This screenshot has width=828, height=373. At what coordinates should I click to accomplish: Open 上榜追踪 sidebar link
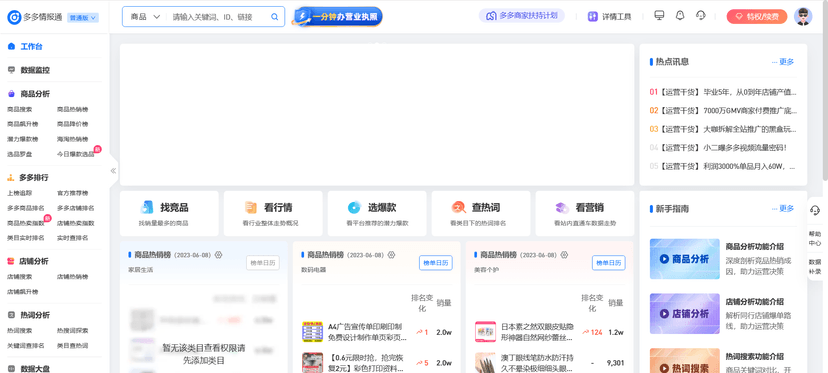tap(20, 193)
